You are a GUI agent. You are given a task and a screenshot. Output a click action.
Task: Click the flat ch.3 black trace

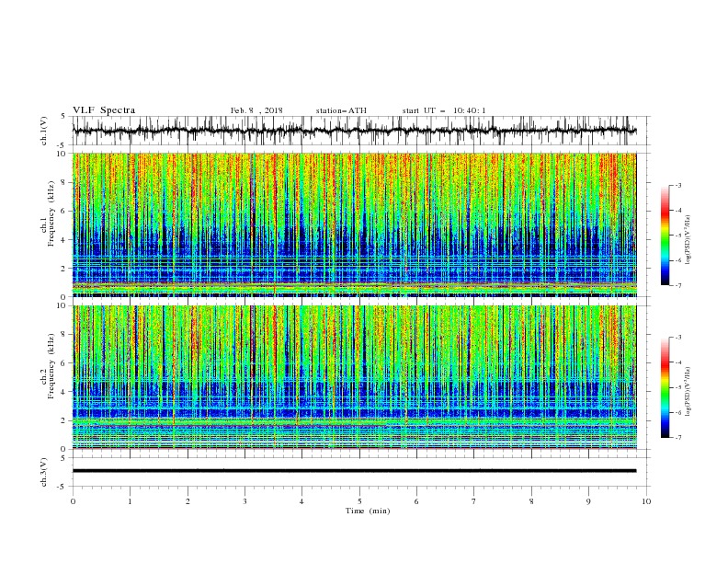click(x=354, y=471)
